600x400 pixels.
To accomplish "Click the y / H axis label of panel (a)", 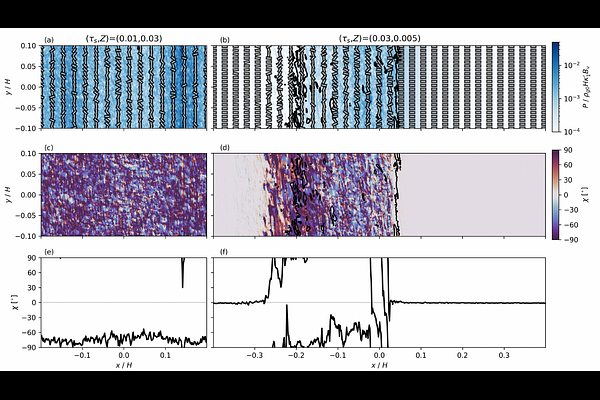I will point(8,87).
